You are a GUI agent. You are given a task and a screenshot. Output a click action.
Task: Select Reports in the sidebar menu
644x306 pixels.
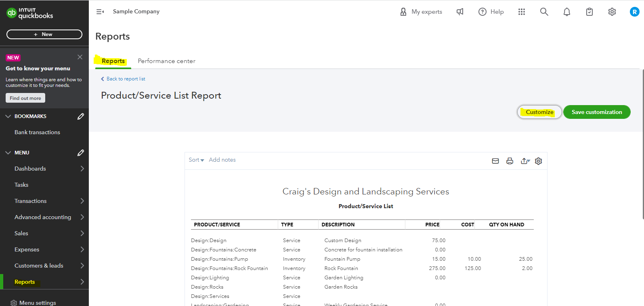(25, 282)
